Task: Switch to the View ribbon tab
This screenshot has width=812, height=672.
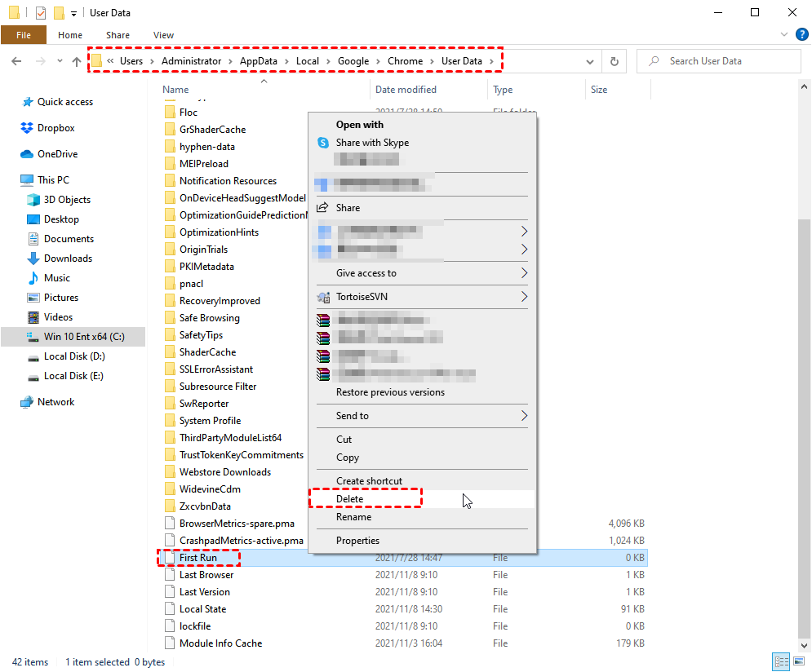Action: (x=163, y=35)
